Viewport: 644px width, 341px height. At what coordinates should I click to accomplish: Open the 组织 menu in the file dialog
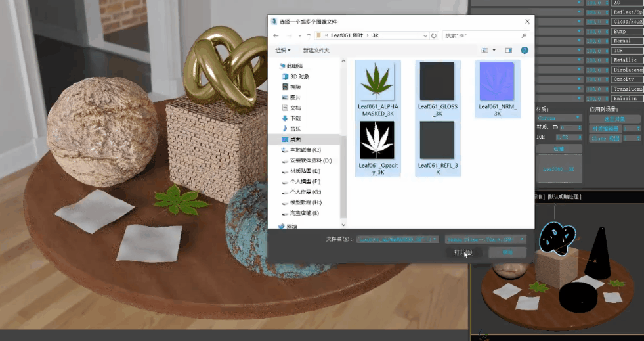(282, 50)
